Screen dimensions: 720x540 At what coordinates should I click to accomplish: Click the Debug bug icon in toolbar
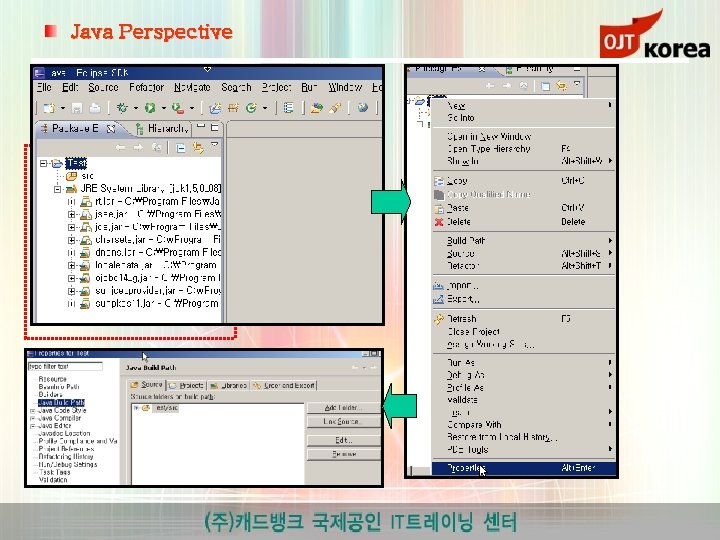tap(122, 108)
